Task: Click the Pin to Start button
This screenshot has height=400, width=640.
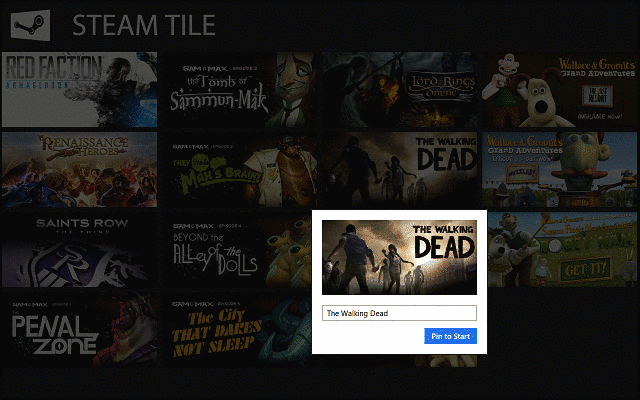Action: pos(450,336)
